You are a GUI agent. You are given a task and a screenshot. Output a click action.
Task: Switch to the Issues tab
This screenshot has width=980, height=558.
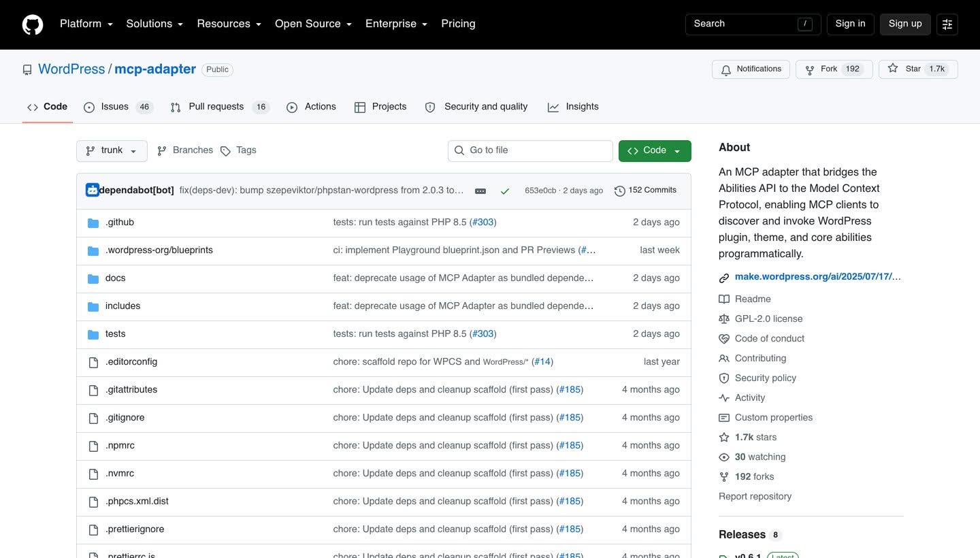coord(118,107)
